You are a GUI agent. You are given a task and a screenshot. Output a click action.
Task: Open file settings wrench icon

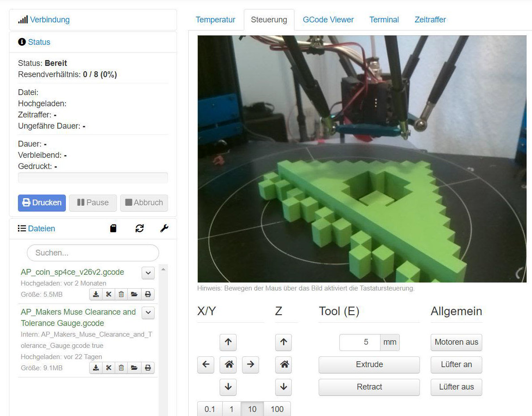[164, 229]
